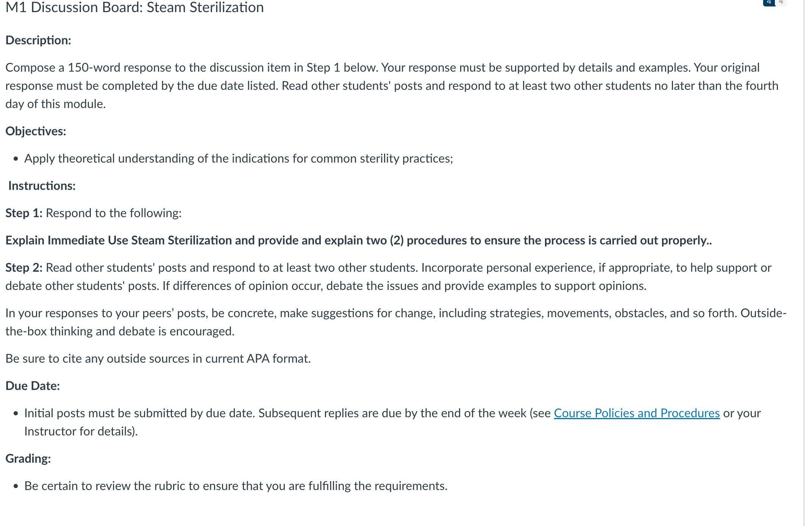
Task: Open the Course Policies and Procedures link
Action: pyautogui.click(x=637, y=413)
